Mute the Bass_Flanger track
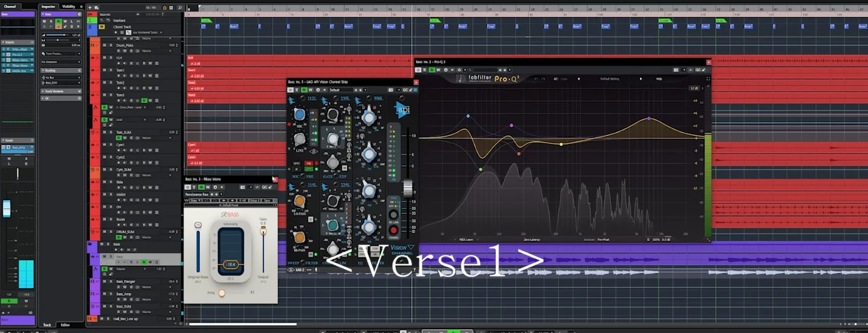 pyautogui.click(x=104, y=281)
